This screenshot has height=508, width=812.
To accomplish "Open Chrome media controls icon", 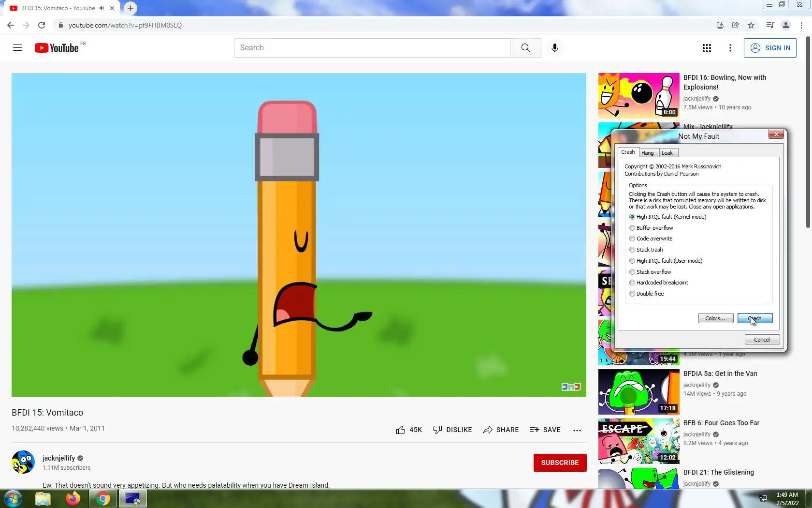I will coord(770,25).
